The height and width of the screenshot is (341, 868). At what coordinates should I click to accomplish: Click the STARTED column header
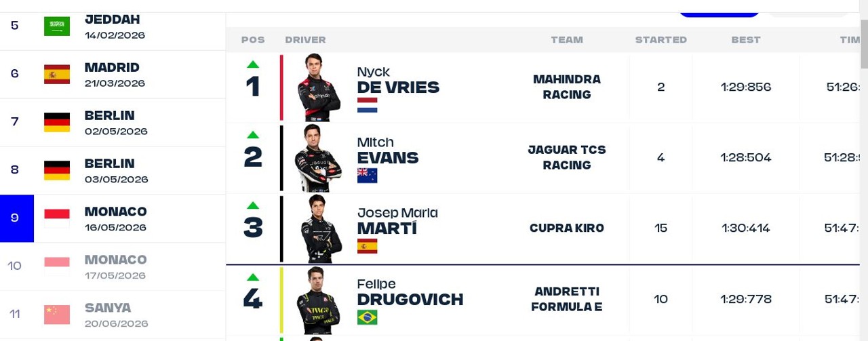(x=661, y=40)
